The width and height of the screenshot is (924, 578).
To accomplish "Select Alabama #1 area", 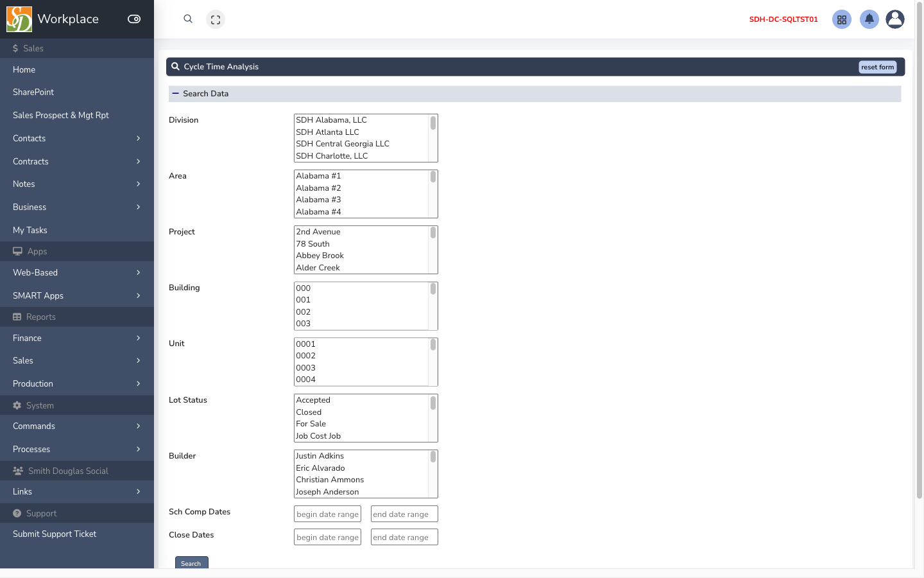I will (x=361, y=176).
